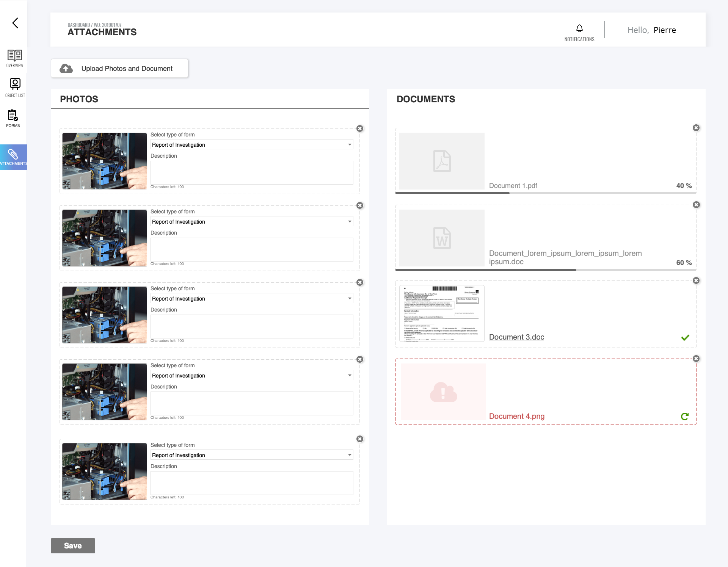Click Description field of third photo

pos(252,326)
